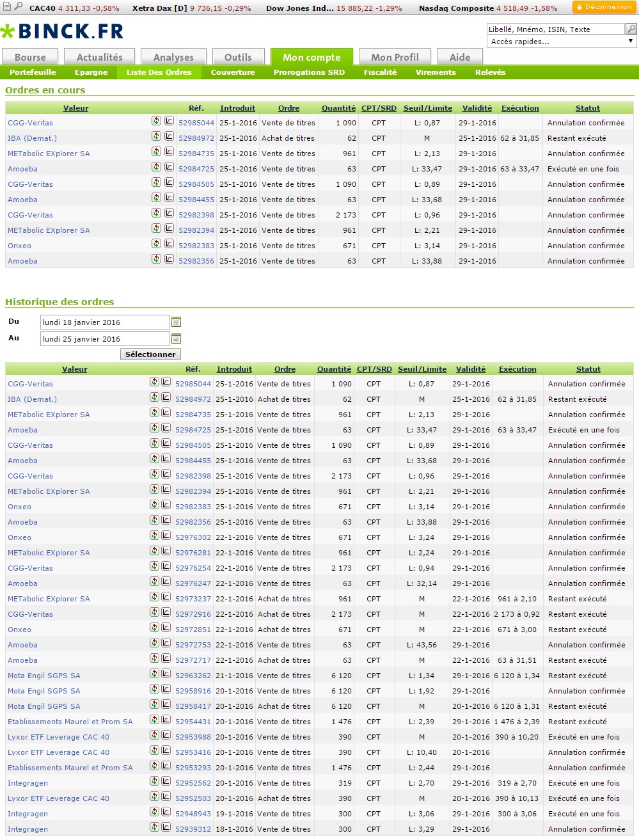This screenshot has width=639, height=840.
Task: Go to the Virements submenu item
Action: (436, 72)
